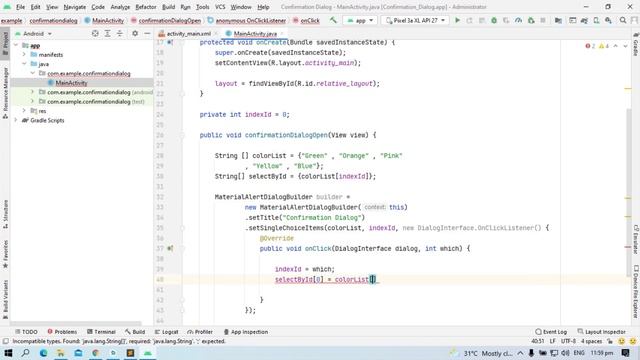Toggle the Build Variants sidebar tab

[5, 299]
